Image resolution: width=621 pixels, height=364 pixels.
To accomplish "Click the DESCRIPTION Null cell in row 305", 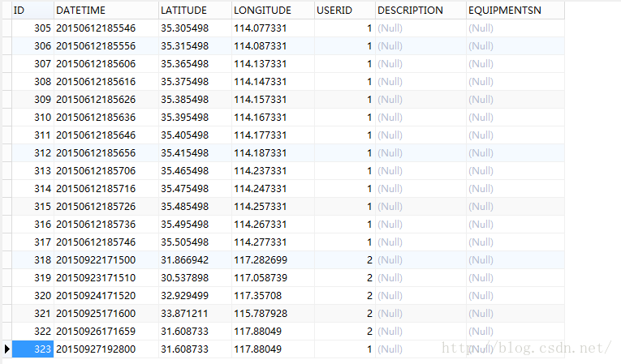I will 420,28.
